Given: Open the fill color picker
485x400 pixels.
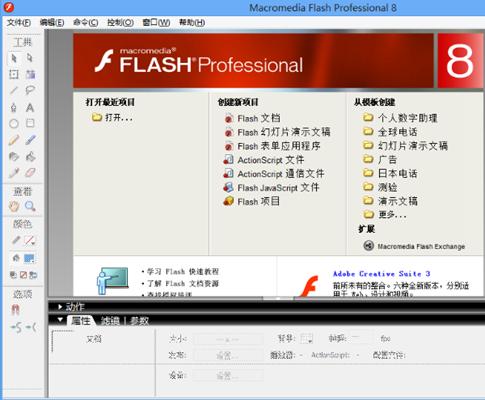Looking at the screenshot, I should (29, 258).
